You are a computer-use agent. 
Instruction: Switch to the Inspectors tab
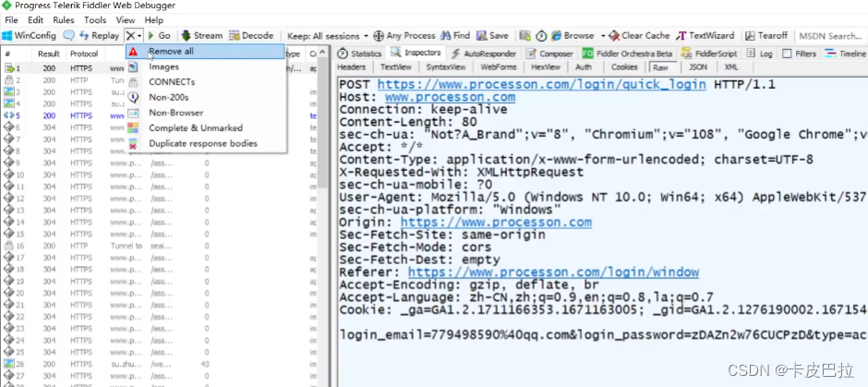(x=416, y=54)
